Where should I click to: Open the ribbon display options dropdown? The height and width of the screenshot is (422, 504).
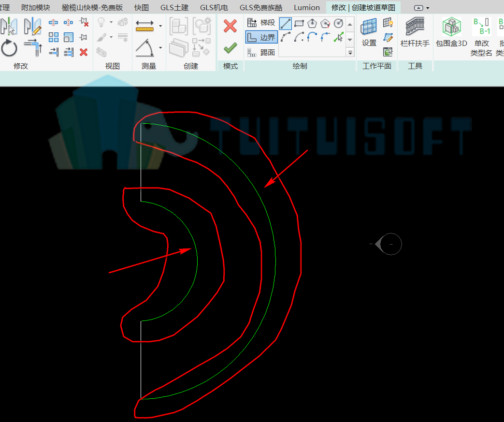pos(422,8)
